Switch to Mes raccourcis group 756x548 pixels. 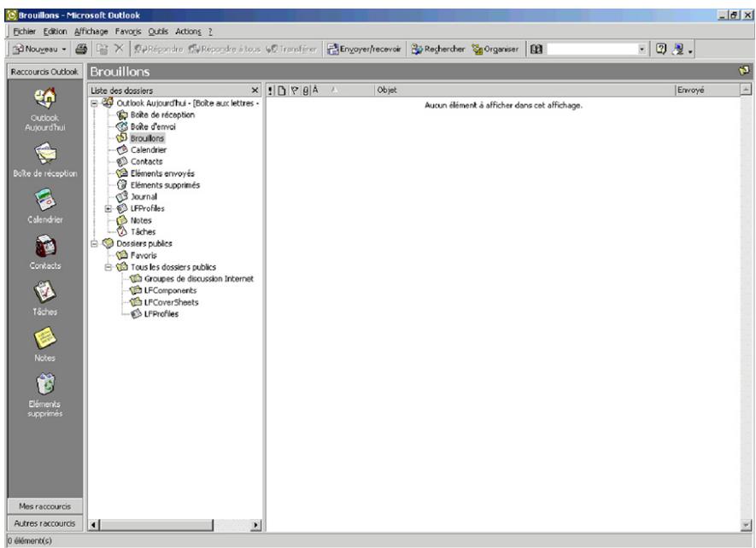pyautogui.click(x=44, y=506)
